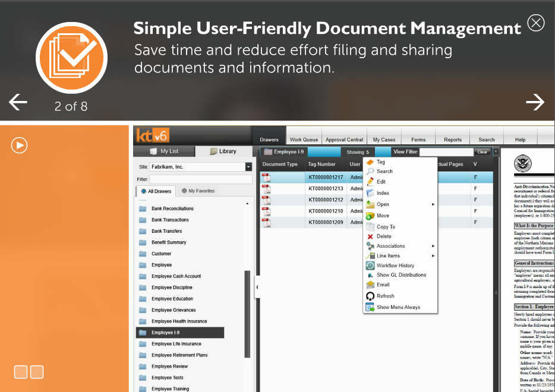This screenshot has width=555, height=392.
Task: Advance to the next slide arrow
Action: point(535,102)
